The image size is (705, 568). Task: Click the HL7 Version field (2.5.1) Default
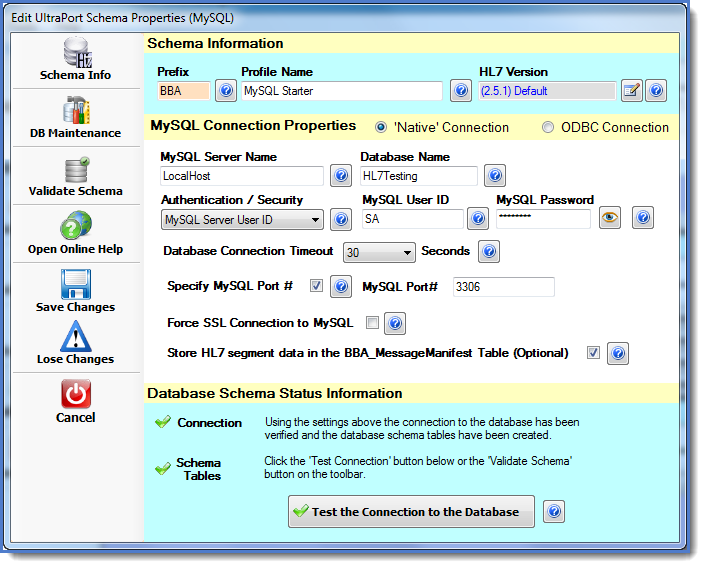click(547, 91)
